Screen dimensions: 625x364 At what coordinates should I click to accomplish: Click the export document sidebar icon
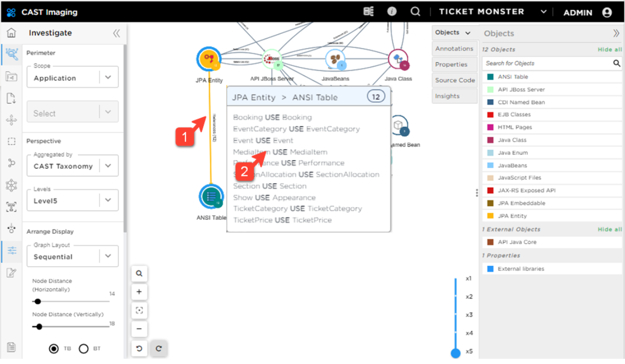click(x=11, y=98)
